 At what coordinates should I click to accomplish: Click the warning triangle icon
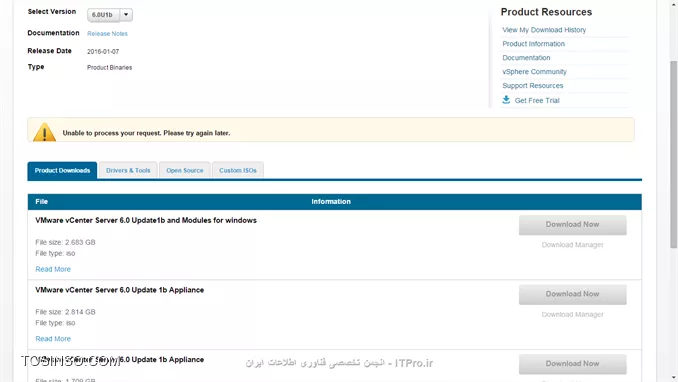coord(45,132)
